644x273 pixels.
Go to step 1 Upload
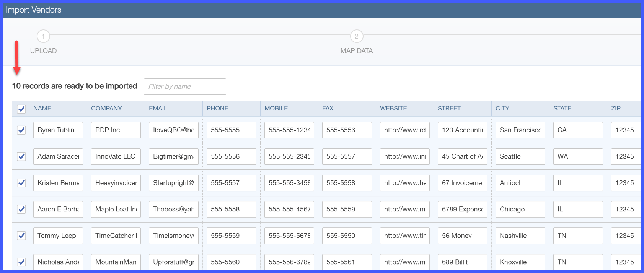click(x=43, y=36)
